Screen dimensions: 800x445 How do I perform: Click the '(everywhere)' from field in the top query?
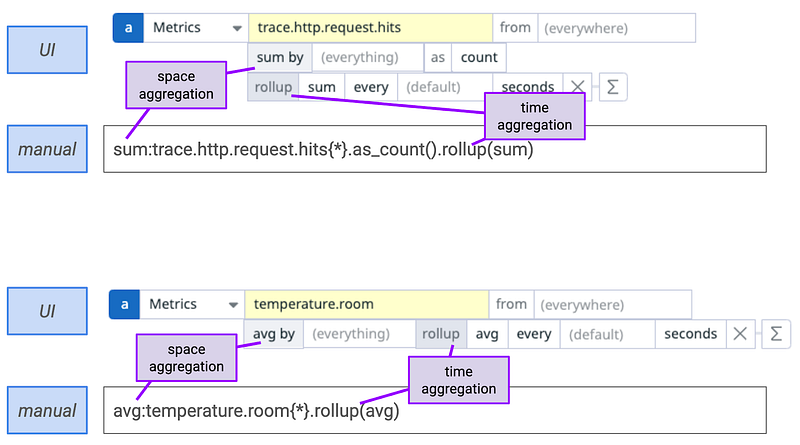coord(615,28)
